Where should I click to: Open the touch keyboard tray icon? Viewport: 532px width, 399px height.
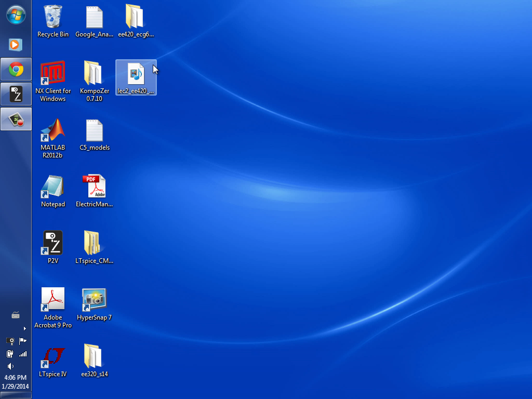[16, 315]
